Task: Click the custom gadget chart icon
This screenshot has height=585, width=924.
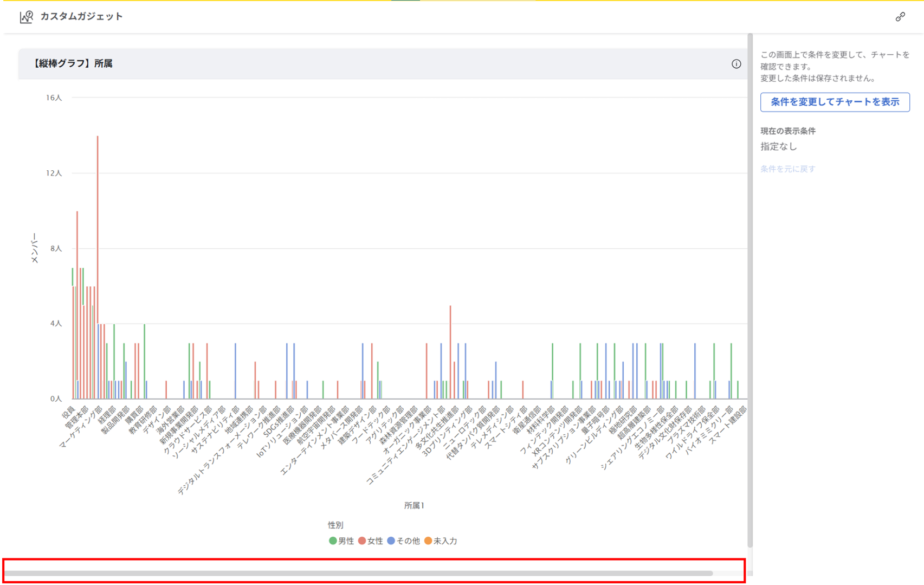Action: pos(26,17)
